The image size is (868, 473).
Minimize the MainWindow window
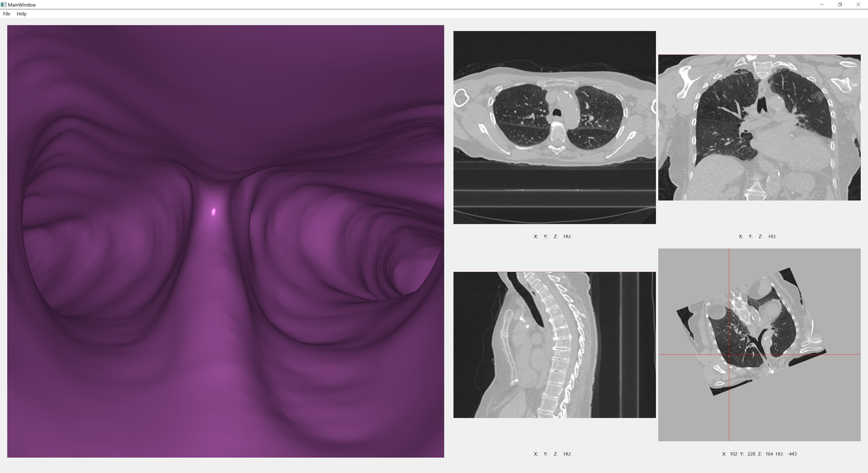[x=822, y=4]
